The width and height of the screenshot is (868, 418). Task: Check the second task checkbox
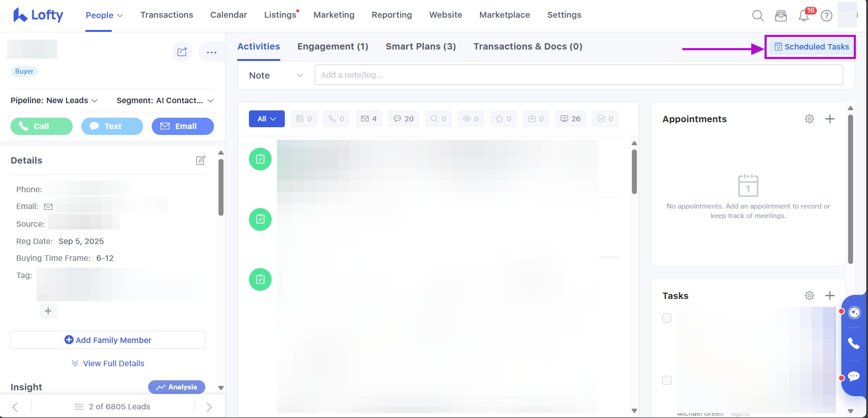[667, 380]
